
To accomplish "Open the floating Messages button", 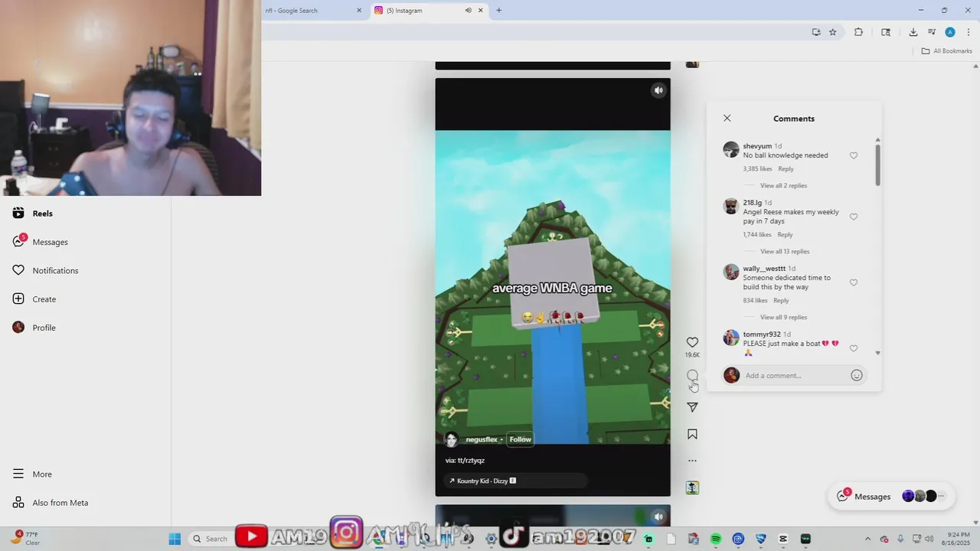I will [x=892, y=496].
